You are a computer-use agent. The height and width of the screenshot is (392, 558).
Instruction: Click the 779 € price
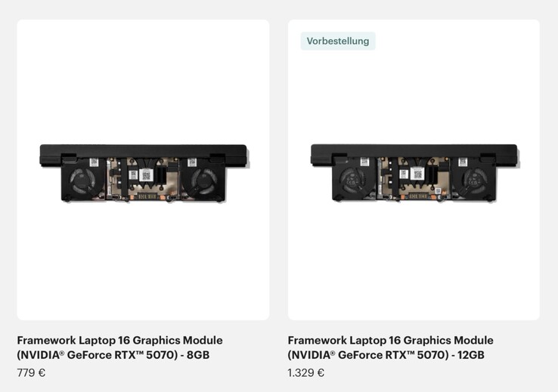coord(31,373)
